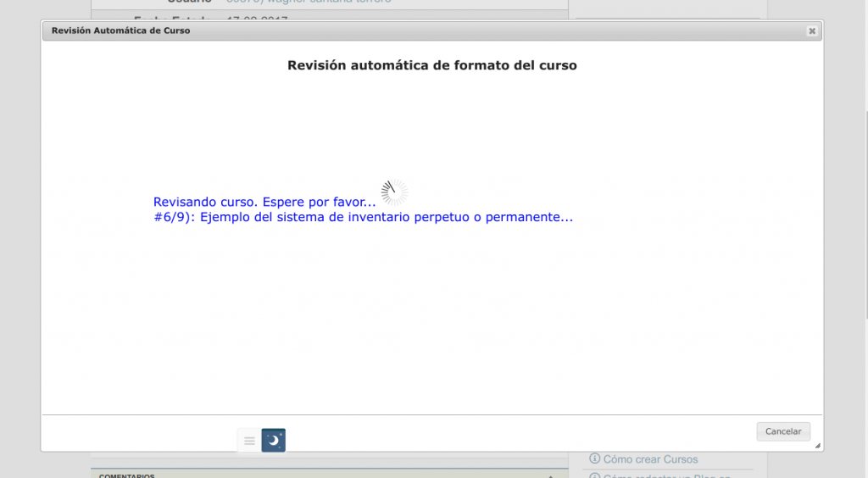The image size is (868, 478).
Task: Click the dialog resize grip corner
Action: (x=817, y=445)
